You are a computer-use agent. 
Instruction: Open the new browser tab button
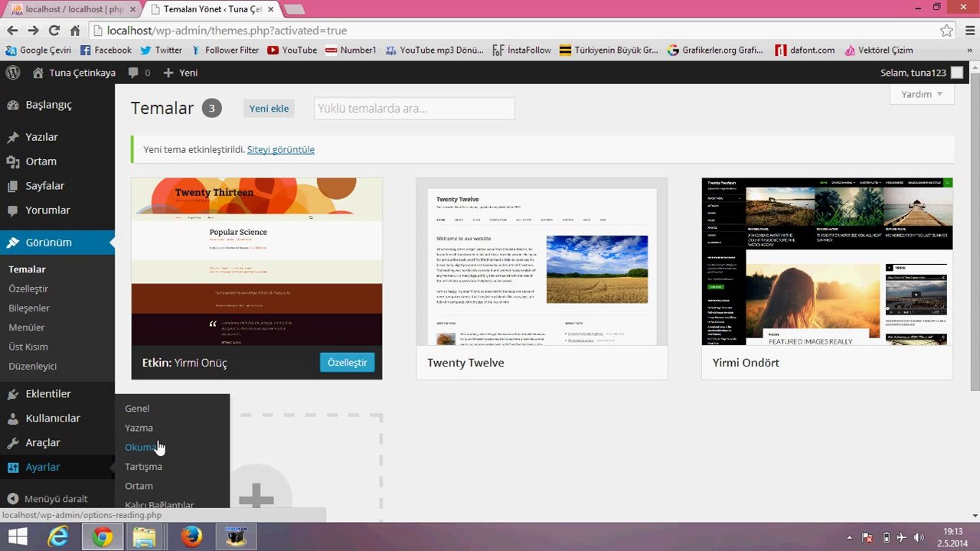click(x=294, y=10)
